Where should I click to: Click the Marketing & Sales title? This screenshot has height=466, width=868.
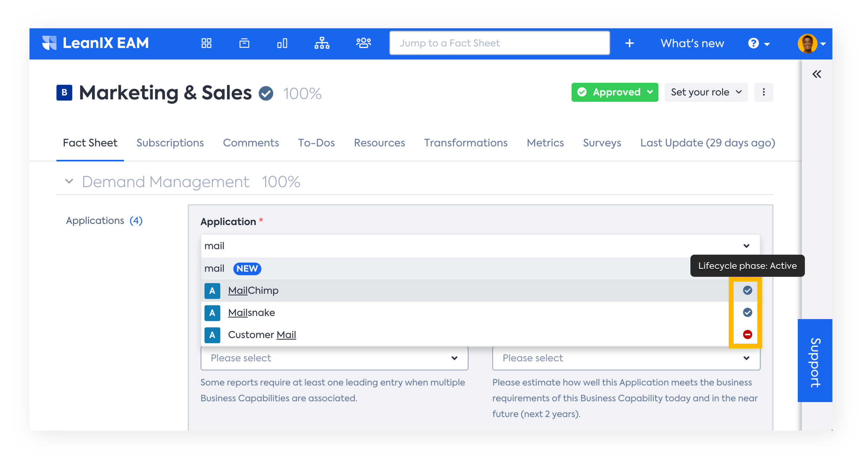[165, 93]
